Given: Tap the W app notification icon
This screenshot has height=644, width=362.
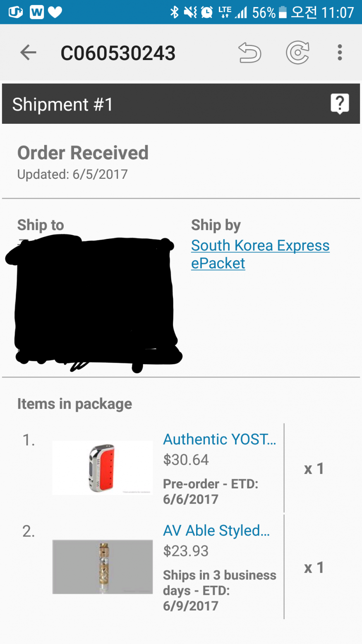Looking at the screenshot, I should tap(36, 12).
